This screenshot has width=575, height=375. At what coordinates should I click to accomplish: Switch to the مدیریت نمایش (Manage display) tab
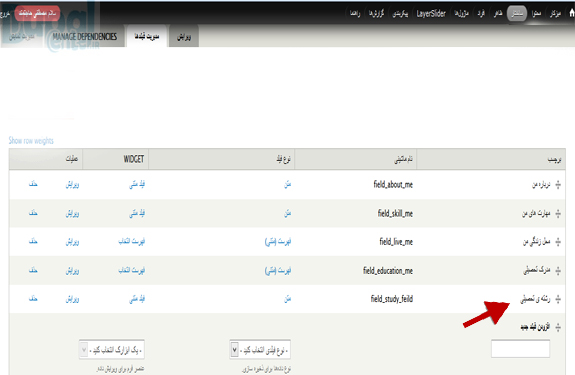[x=22, y=37]
